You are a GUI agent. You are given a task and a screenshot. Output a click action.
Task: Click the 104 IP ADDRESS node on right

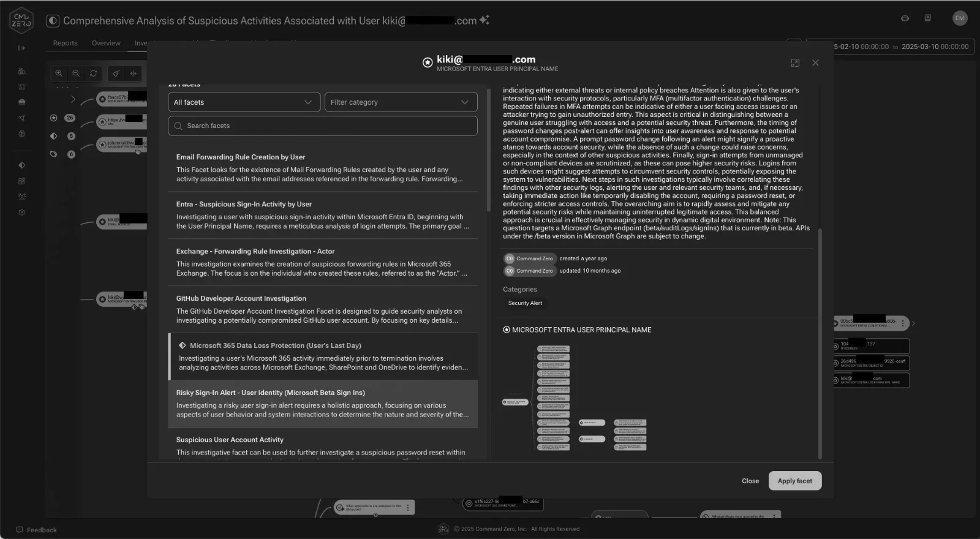[x=870, y=346]
